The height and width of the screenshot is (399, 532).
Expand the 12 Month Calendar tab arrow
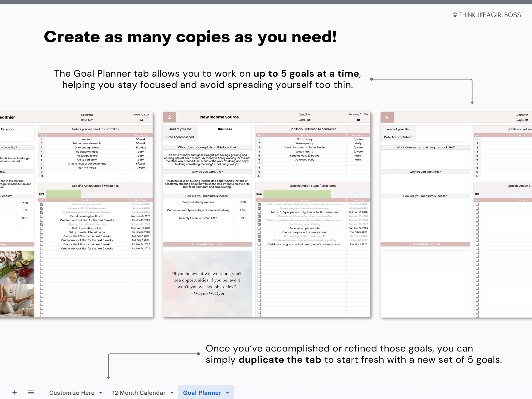(172, 393)
